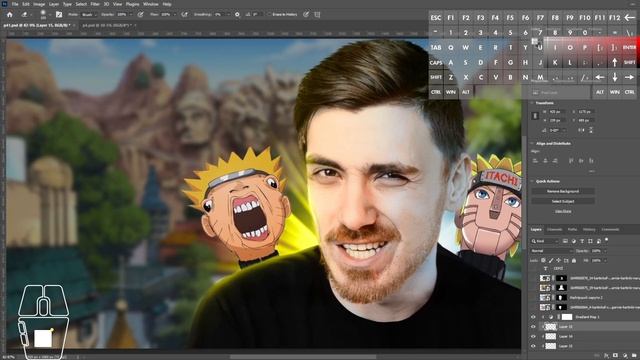Open the layer Fill dropdown arrow
Screen dimensions: 640x360
tap(605, 260)
